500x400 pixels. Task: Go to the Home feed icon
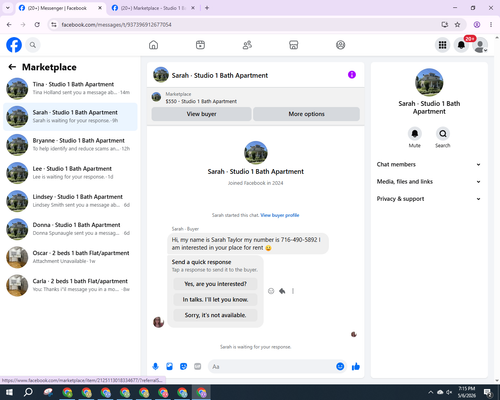tap(153, 45)
